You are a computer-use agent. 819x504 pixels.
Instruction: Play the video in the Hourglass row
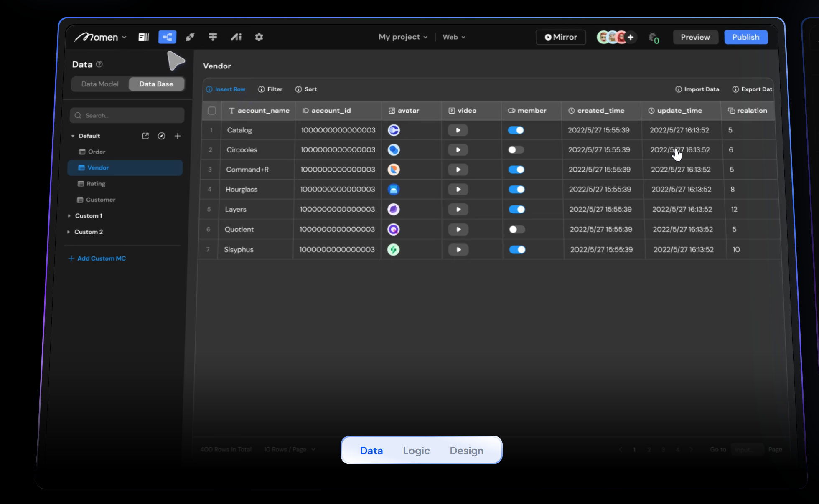(x=458, y=190)
